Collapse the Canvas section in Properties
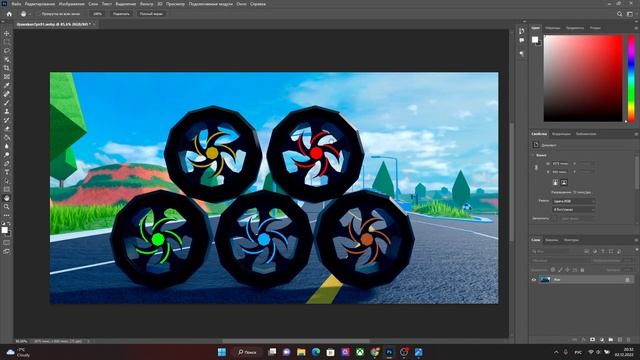Viewport: 640px width, 360px height. click(533, 155)
